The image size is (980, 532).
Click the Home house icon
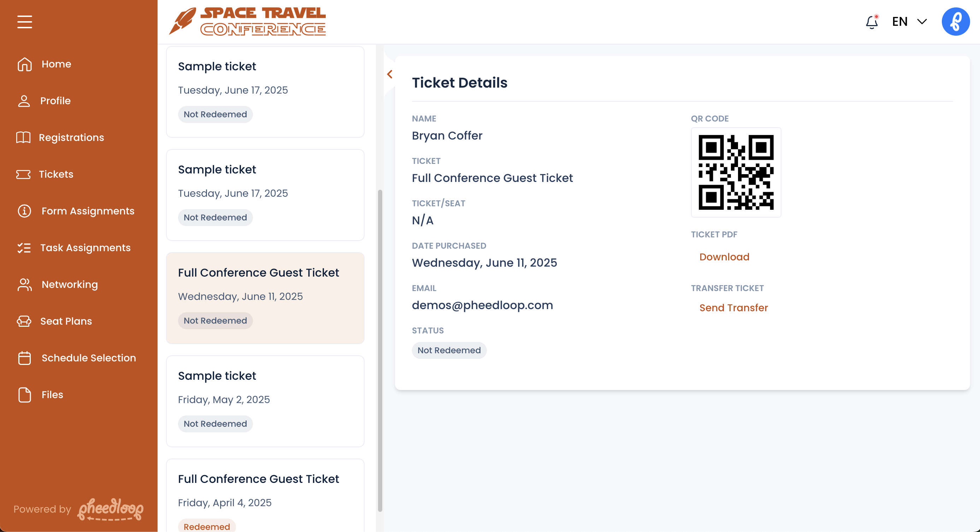pos(24,64)
